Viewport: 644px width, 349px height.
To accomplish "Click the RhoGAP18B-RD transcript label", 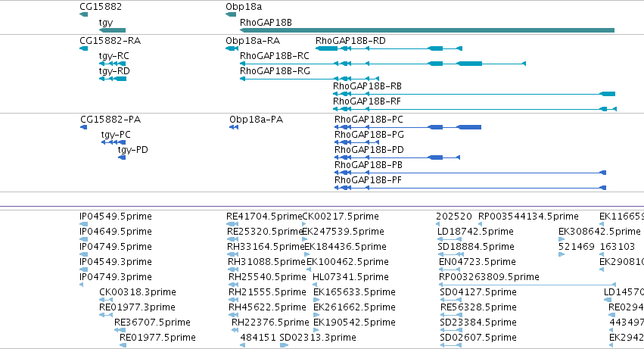I will coord(350,41).
